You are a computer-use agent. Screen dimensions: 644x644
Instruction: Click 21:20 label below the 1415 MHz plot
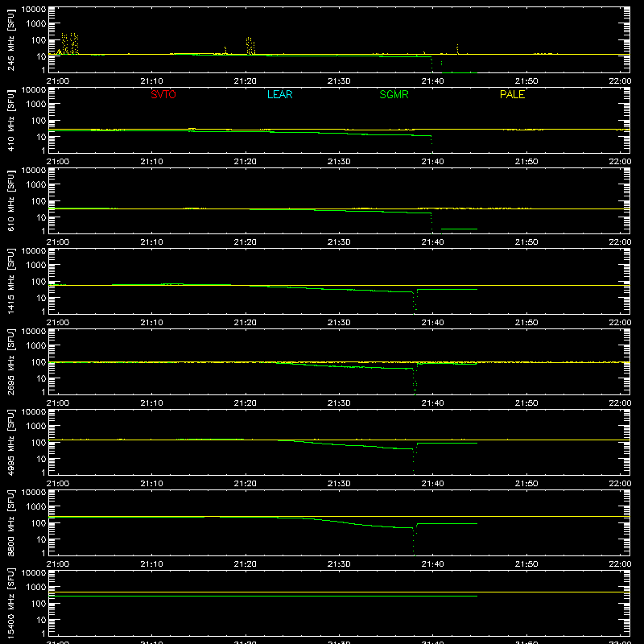tap(246, 323)
